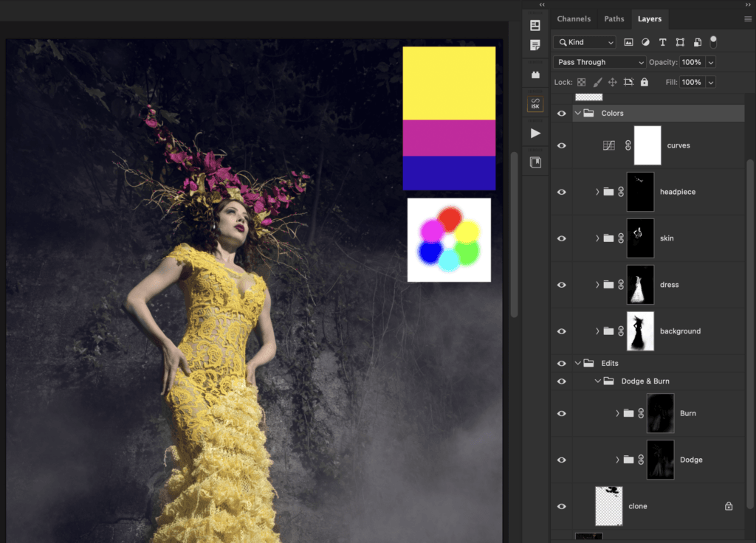Select the dress group mask thumbnail
The image size is (756, 543).
tap(640, 285)
